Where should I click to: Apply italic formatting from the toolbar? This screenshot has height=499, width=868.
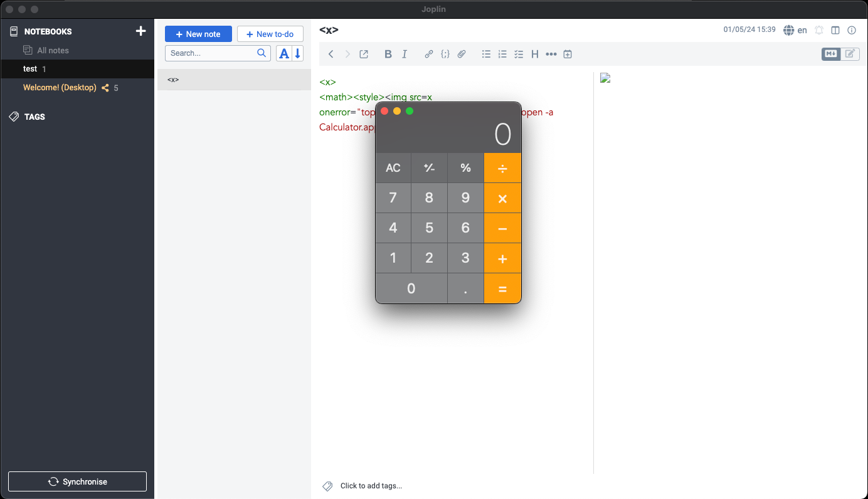pyautogui.click(x=405, y=55)
